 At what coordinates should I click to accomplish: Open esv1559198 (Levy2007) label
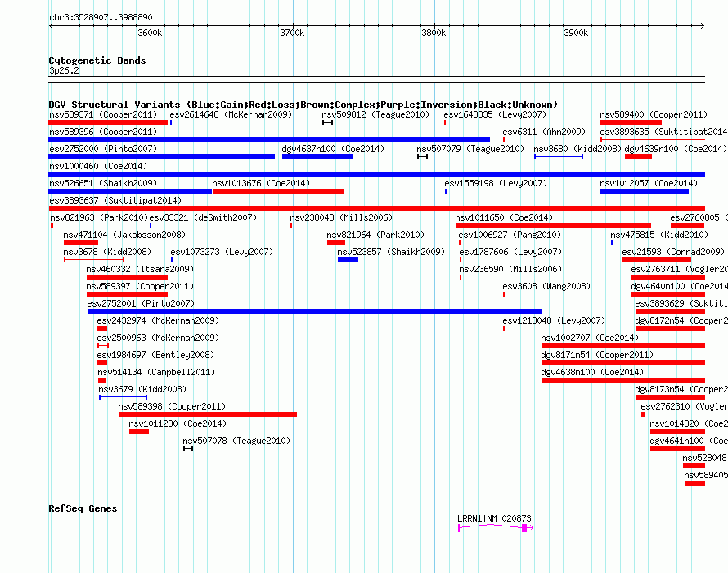coord(496,183)
